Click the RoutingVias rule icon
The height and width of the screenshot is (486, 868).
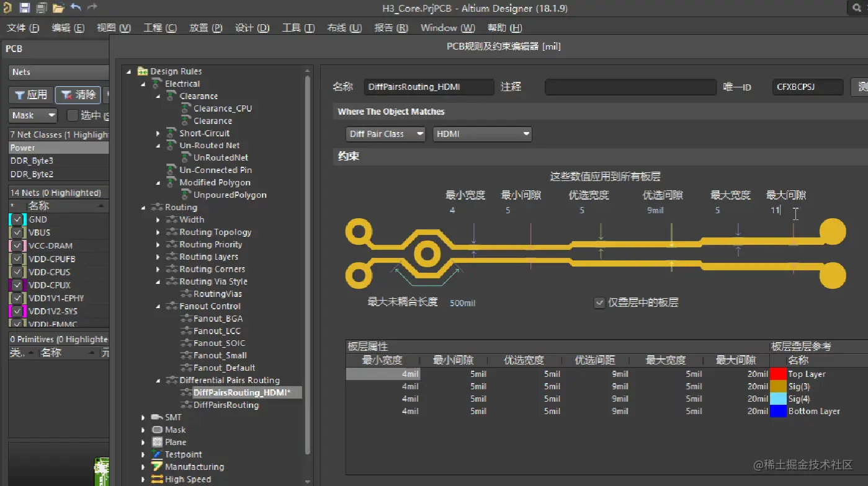point(186,294)
